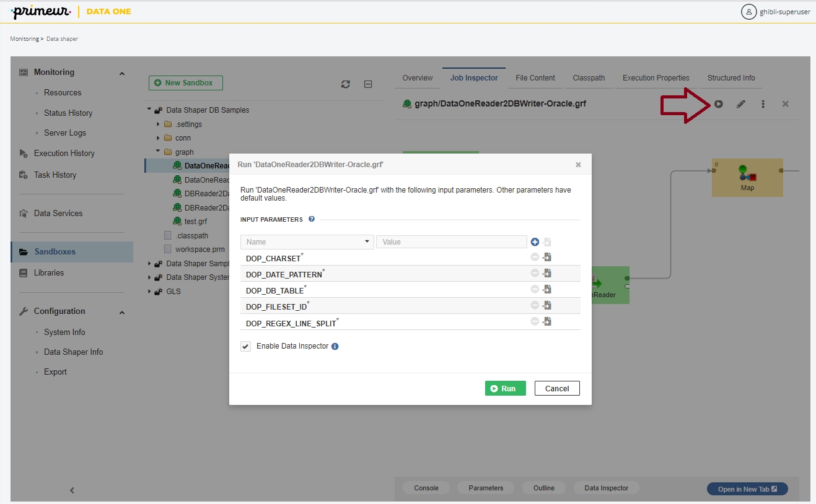Click the New Sandbox button
The height and width of the screenshot is (504, 816).
186,83
